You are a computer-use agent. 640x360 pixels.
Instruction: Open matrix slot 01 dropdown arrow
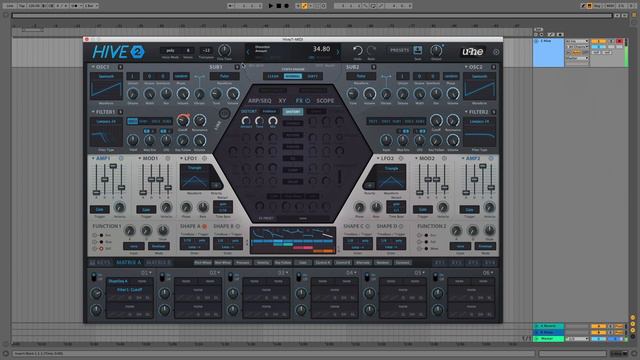tap(151, 273)
